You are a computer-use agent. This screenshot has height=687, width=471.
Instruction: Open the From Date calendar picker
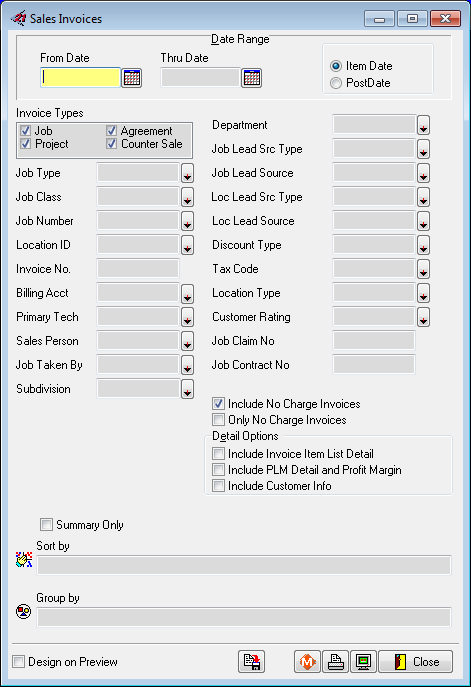[x=131, y=78]
